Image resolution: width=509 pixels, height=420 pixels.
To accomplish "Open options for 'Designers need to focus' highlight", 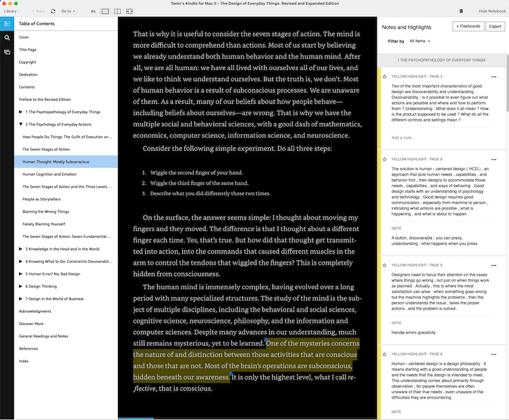I will coord(494,265).
